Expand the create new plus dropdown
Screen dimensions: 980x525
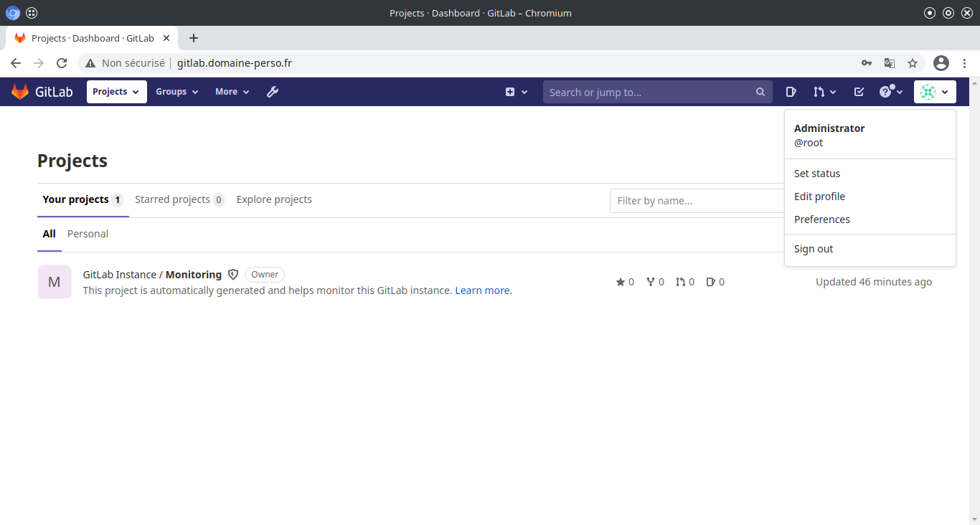click(x=516, y=92)
